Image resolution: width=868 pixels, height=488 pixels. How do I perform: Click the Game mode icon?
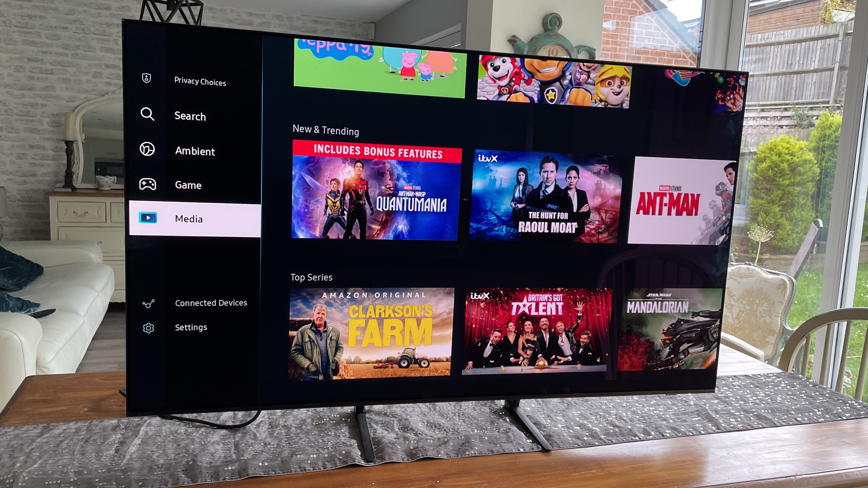click(x=147, y=184)
